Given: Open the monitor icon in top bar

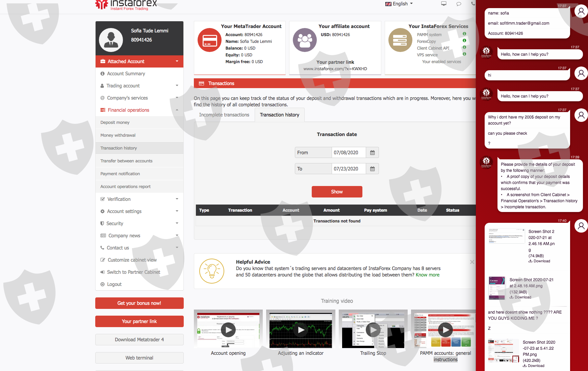Looking at the screenshot, I should pyautogui.click(x=444, y=4).
